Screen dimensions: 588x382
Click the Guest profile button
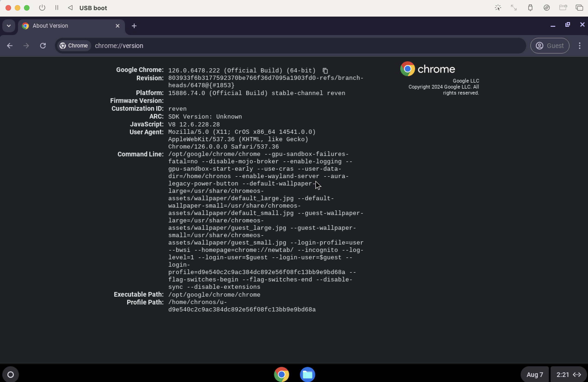click(550, 46)
